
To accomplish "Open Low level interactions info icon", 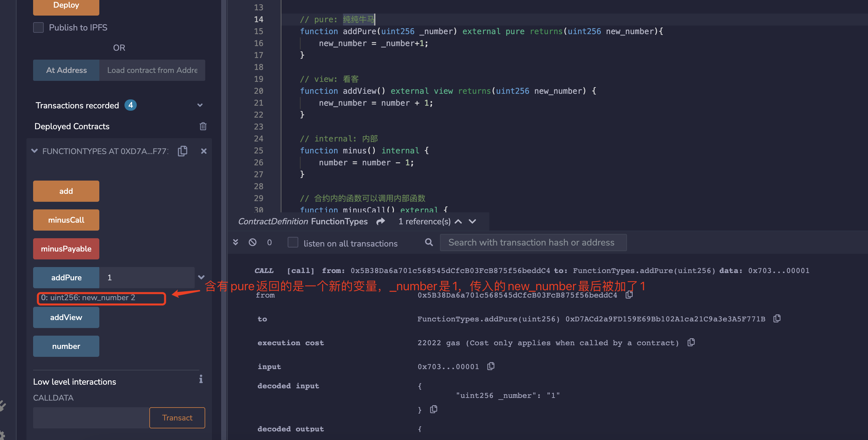I will tap(201, 379).
